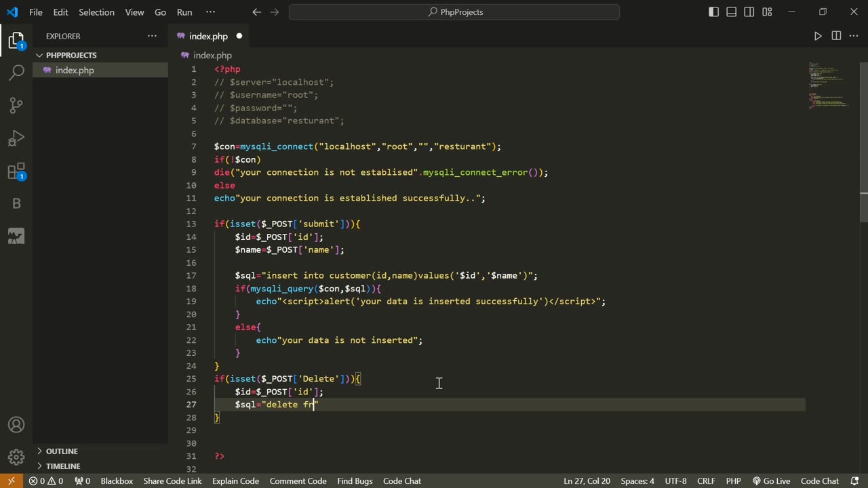This screenshot has width=868, height=488.
Task: Click Share Code Link in status bar
Action: [172, 481]
